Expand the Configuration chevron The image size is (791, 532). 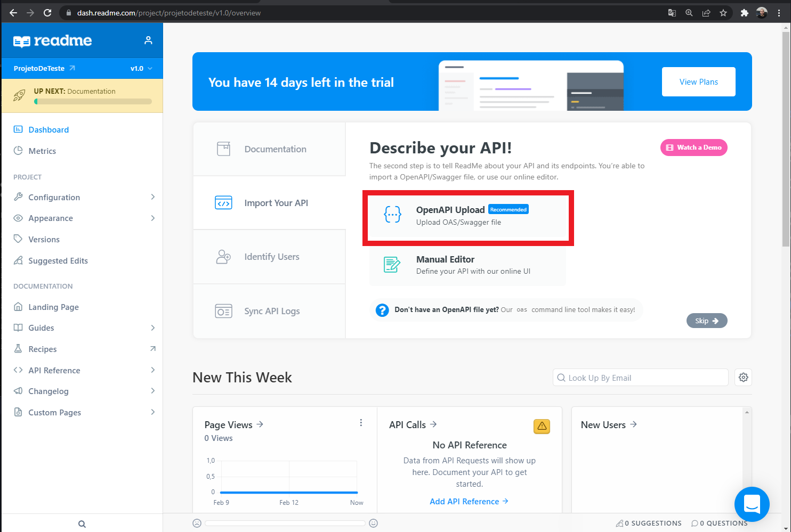pos(153,197)
